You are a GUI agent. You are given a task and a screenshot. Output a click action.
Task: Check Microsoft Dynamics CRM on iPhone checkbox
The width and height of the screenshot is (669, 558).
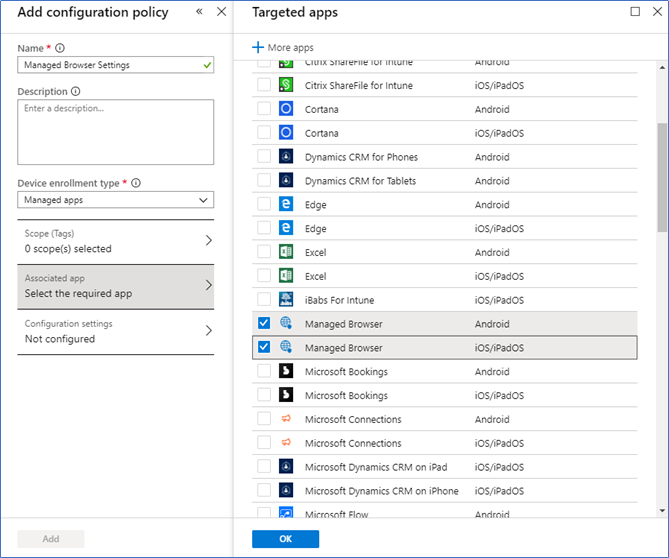[264, 491]
